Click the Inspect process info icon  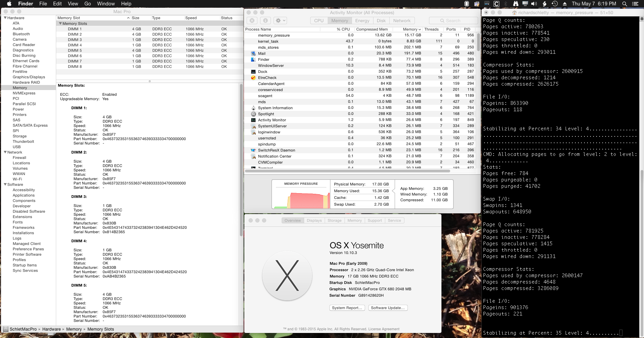(265, 20)
